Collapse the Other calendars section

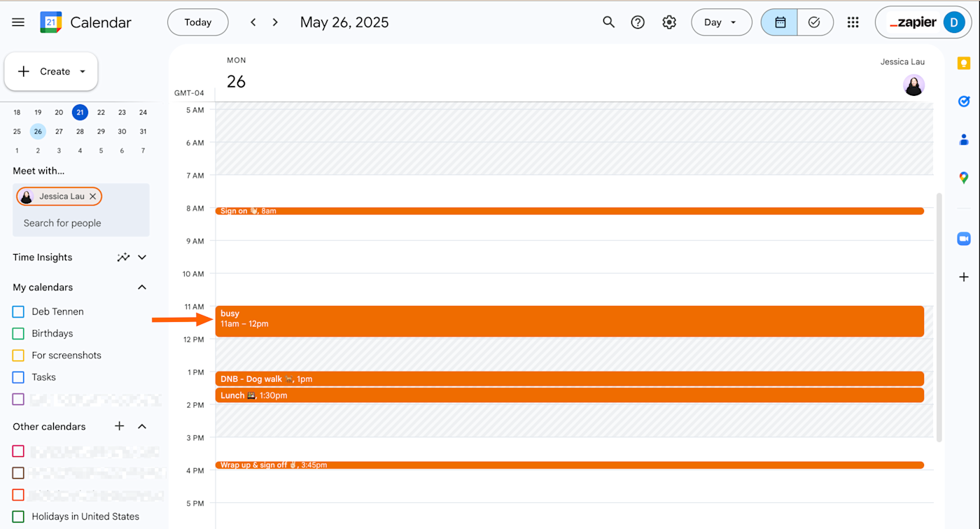142,426
